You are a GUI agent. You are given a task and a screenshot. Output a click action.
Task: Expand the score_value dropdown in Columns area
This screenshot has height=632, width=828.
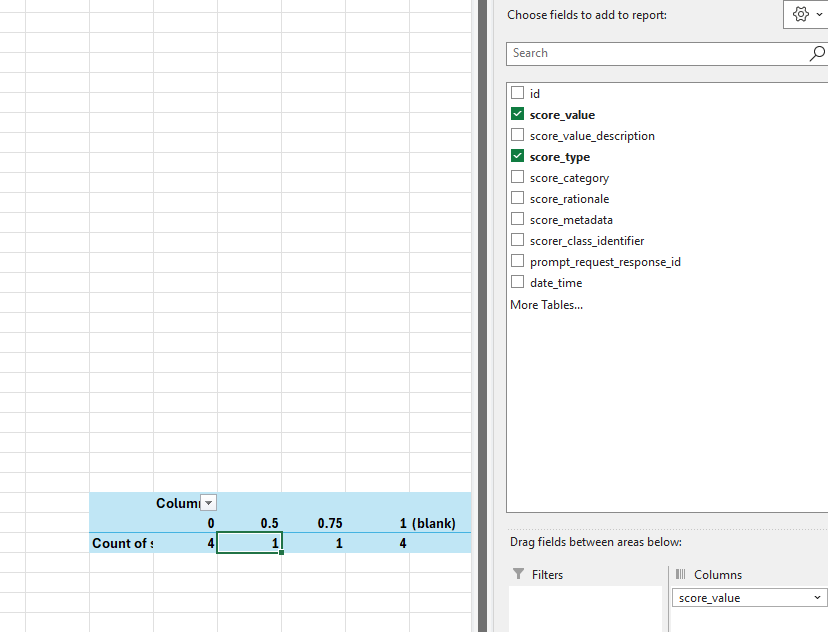tap(819, 598)
